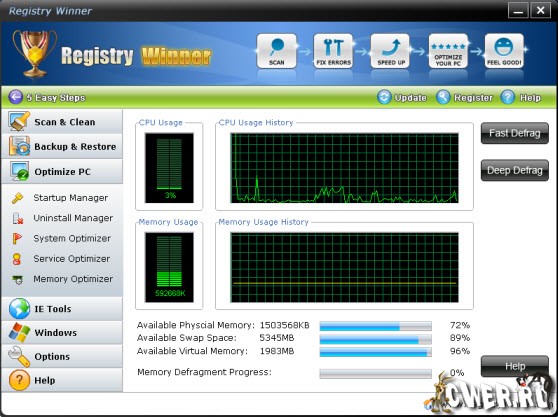Viewport: 558px width, 417px height.
Task: Run the Deep Defrag button
Action: pos(515,170)
